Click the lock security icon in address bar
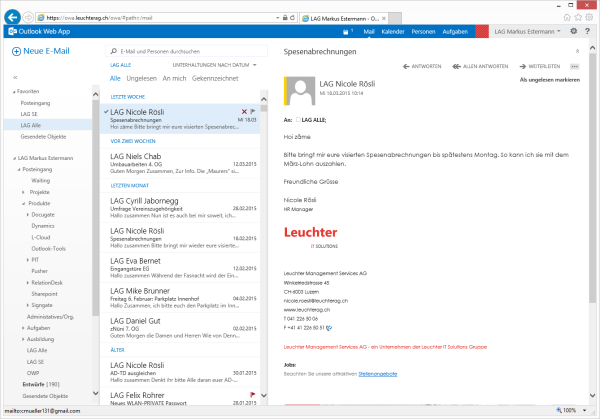The height and width of the screenshot is (419, 600). 285,18
